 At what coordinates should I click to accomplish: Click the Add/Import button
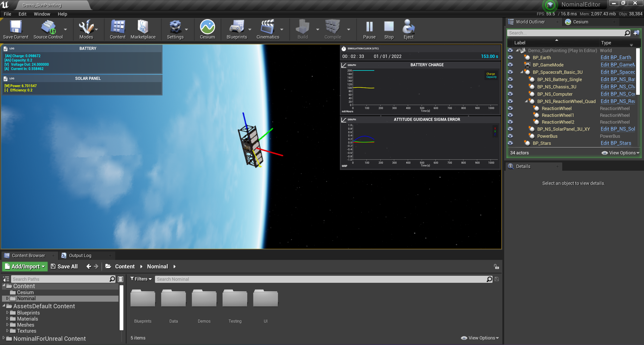click(25, 266)
